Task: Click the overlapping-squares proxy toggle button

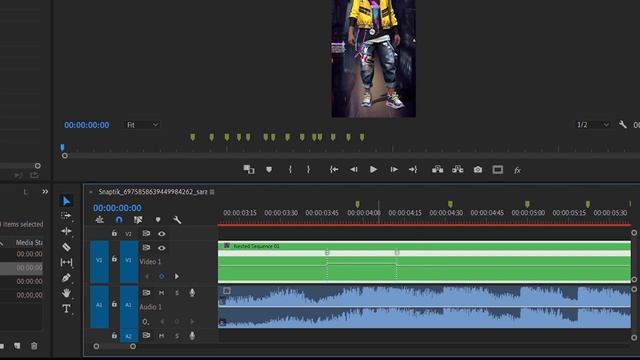Action: click(249, 169)
